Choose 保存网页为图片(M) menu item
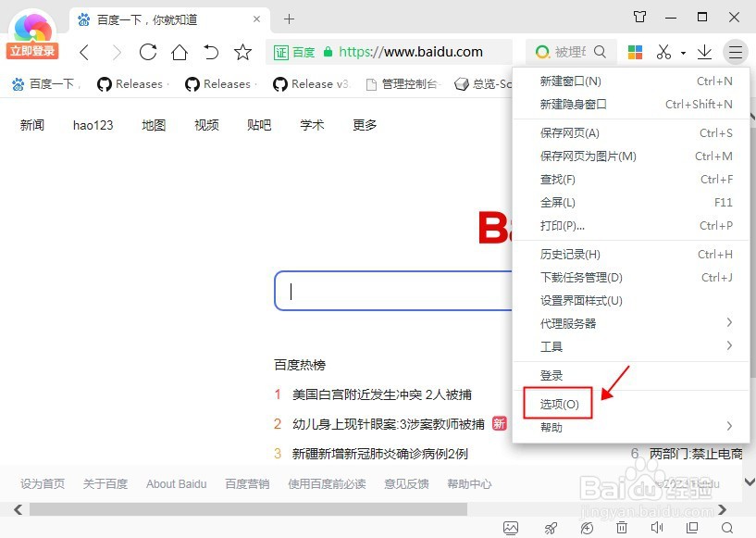The width and height of the screenshot is (756, 538). pyautogui.click(x=631, y=156)
